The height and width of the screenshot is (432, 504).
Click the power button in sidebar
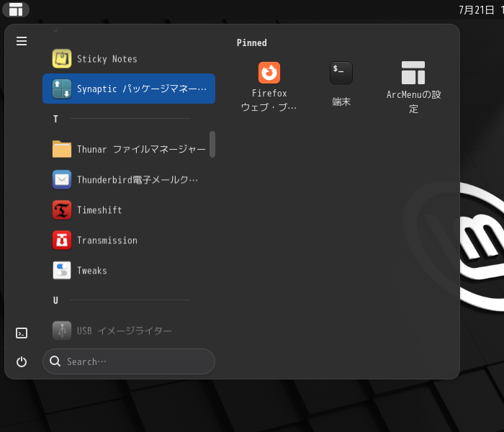coord(22,362)
